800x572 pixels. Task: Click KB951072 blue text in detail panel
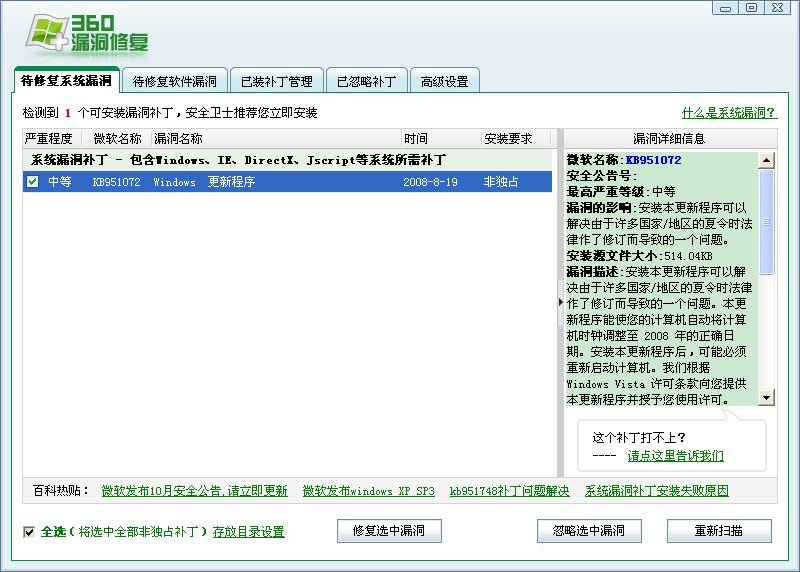[653, 160]
